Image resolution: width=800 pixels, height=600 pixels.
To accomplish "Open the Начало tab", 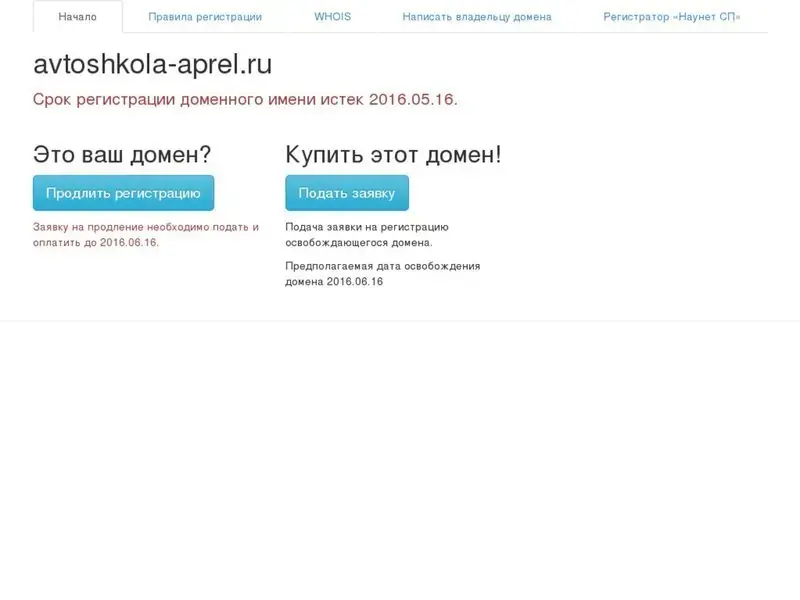I will coord(78,17).
